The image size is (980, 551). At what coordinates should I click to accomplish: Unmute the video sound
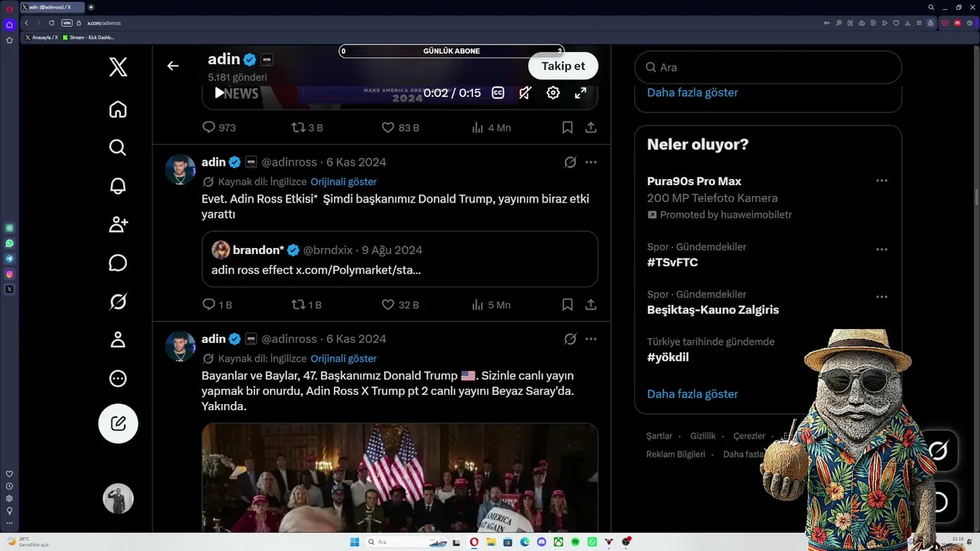(525, 93)
